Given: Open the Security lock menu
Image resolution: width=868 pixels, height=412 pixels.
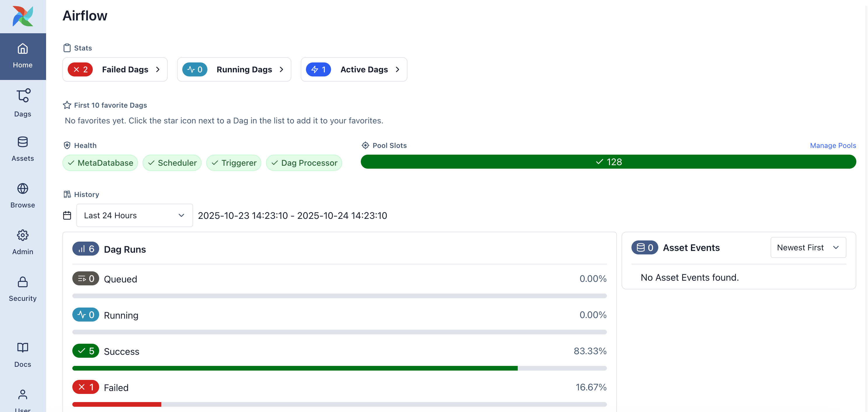Looking at the screenshot, I should [22, 289].
